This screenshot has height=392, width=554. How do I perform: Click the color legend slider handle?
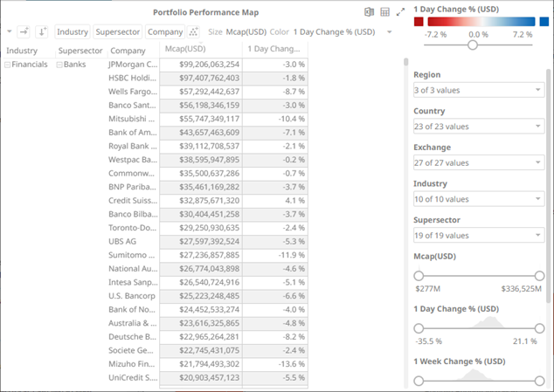point(473,45)
